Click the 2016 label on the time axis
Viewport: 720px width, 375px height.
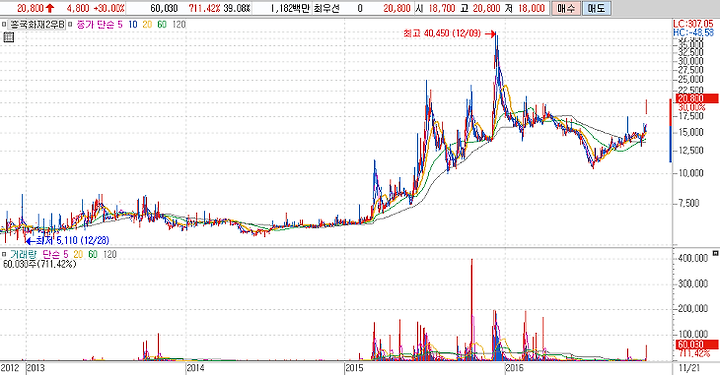(514, 368)
